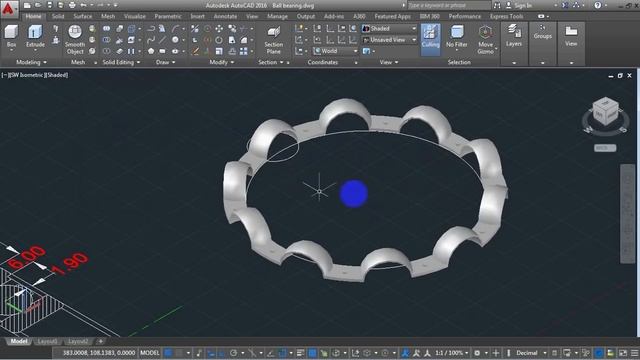Image resolution: width=640 pixels, height=360 pixels.
Task: Click the Move tool in Modify panel
Action: point(219,29)
